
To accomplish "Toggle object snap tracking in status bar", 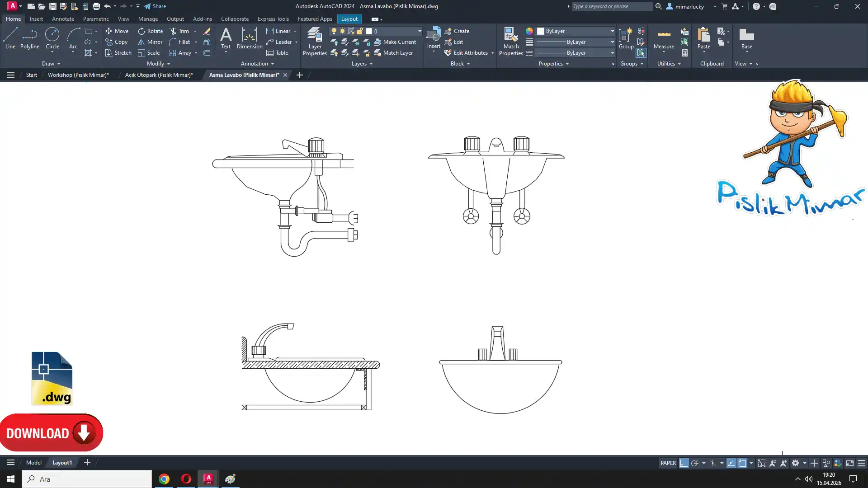I will point(731,463).
